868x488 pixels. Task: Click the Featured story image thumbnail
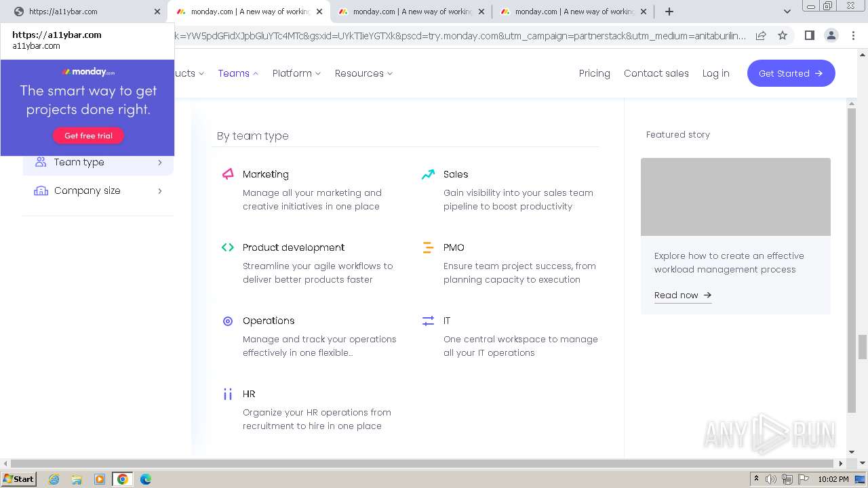coord(736,197)
